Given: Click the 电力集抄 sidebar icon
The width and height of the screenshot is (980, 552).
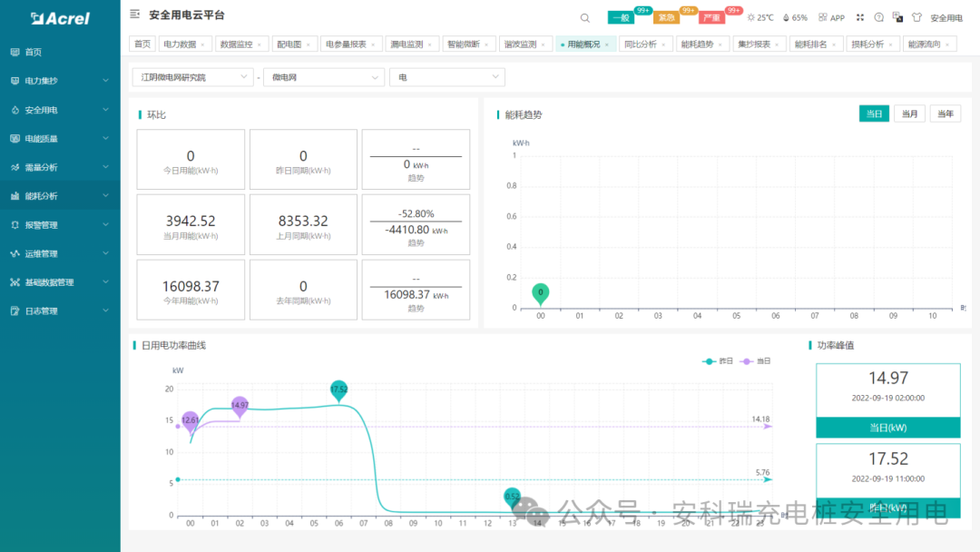Looking at the screenshot, I should 15,81.
